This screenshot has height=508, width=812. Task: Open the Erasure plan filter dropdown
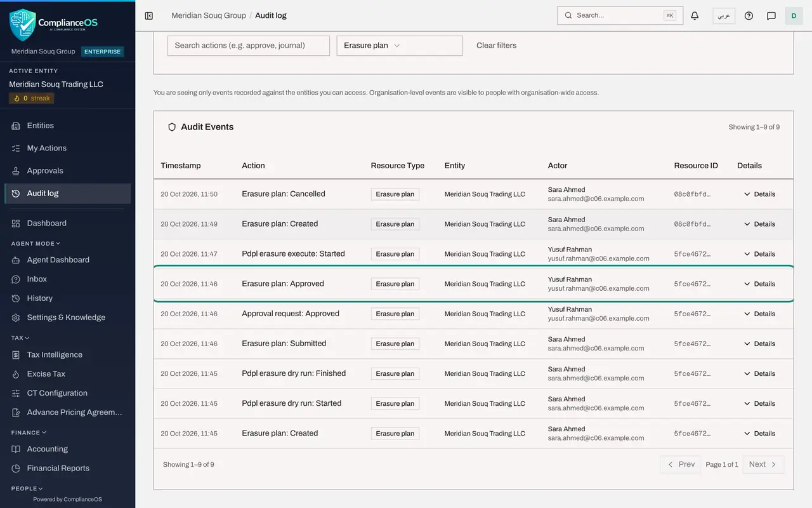[x=400, y=46]
